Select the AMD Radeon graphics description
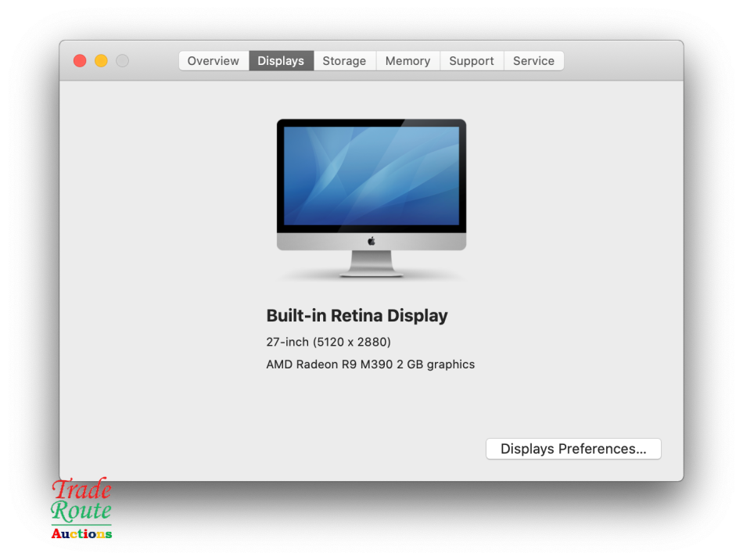743x560 pixels. [369, 364]
